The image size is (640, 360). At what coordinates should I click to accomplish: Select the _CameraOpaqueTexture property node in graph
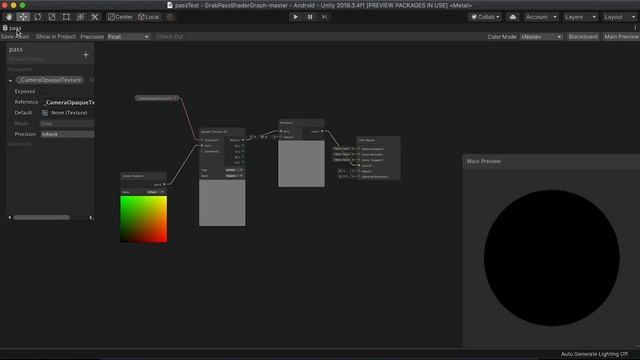coord(157,98)
